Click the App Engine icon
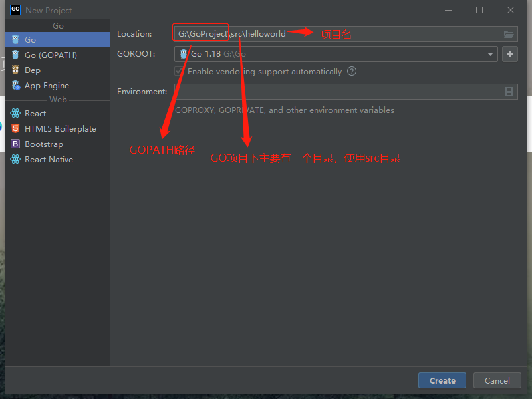Viewport: 532px width, 399px height. pyautogui.click(x=15, y=86)
